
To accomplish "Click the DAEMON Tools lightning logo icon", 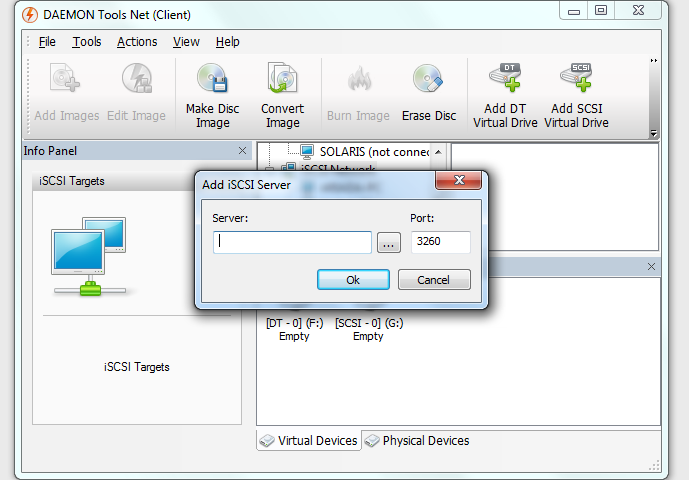I will pyautogui.click(x=30, y=15).
